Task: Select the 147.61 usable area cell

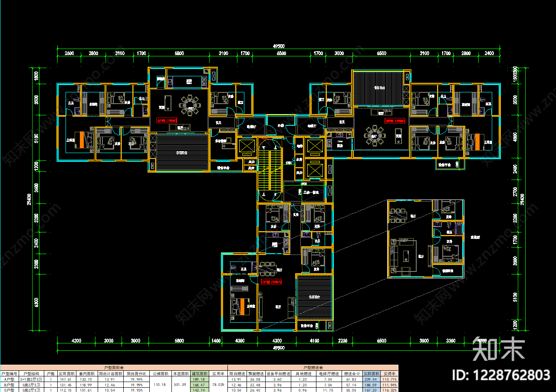Action: [67, 379]
